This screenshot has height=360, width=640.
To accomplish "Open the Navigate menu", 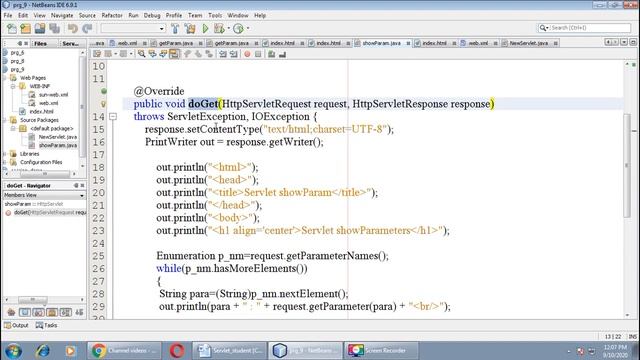I will [x=62, y=16].
